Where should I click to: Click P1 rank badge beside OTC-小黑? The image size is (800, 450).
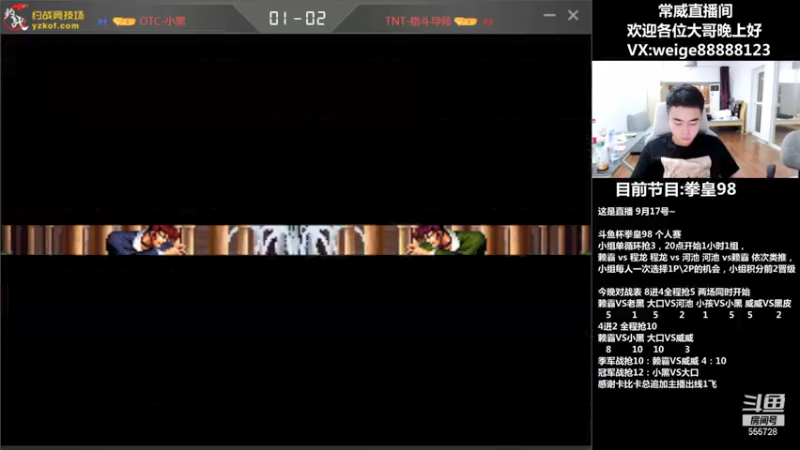click(x=123, y=21)
